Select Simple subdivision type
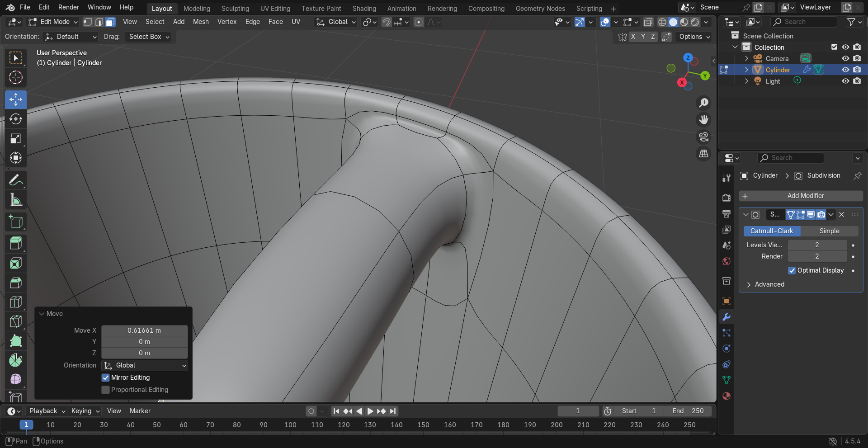 tap(830, 231)
